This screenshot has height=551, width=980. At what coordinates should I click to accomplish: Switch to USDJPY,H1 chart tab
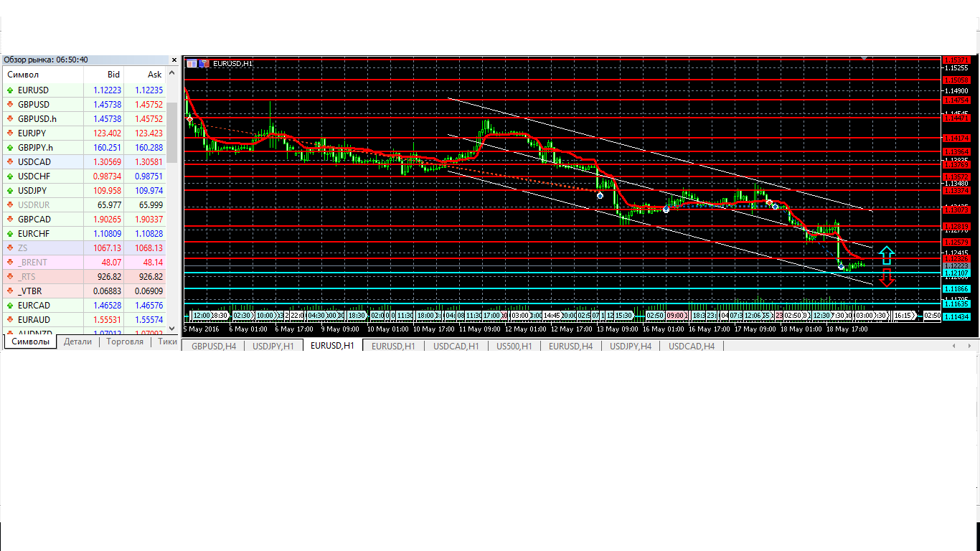[273, 346]
